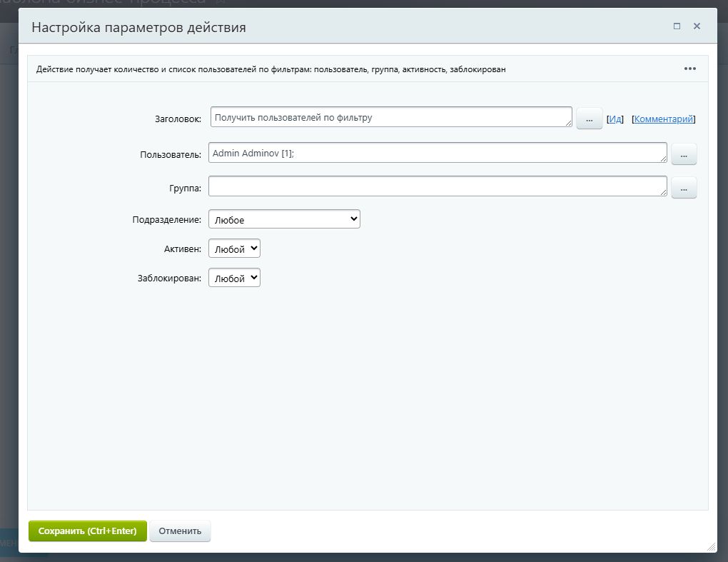Viewport: 728px width, 562px height.
Task: Grab the dialog's bottom-right resize handle
Action: [711, 546]
